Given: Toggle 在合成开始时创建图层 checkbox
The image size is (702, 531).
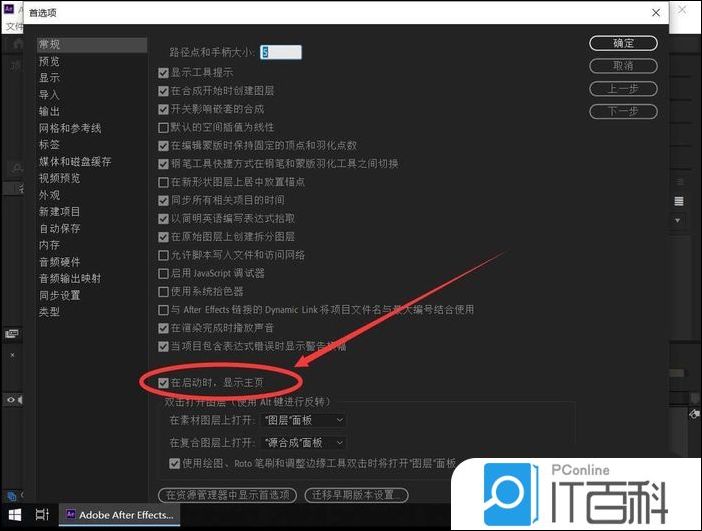Looking at the screenshot, I should coord(163,91).
